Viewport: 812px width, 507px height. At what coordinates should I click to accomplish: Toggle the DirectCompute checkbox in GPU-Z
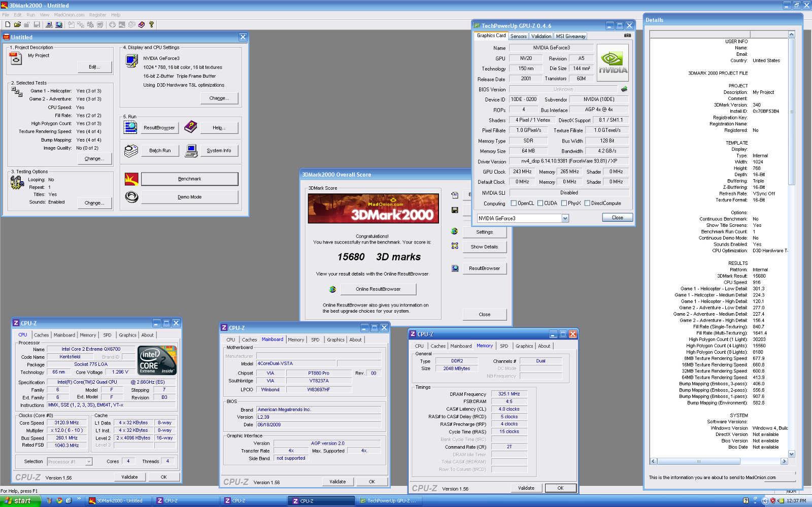point(587,203)
